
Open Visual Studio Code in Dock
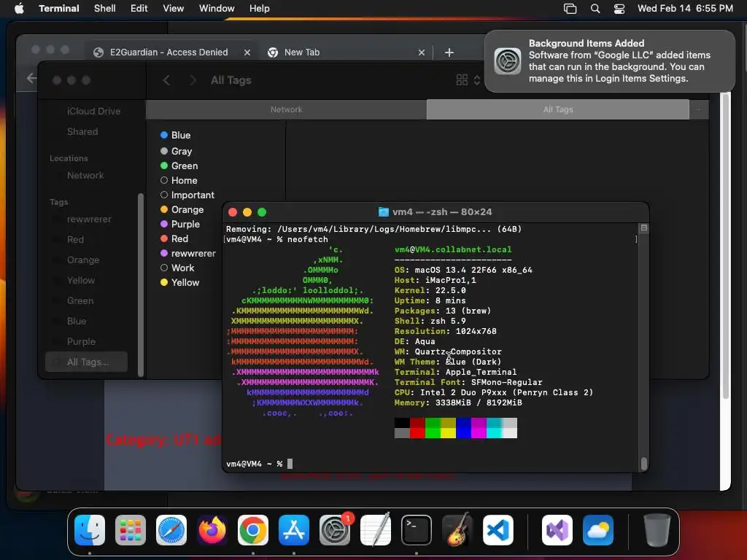[x=498, y=530]
